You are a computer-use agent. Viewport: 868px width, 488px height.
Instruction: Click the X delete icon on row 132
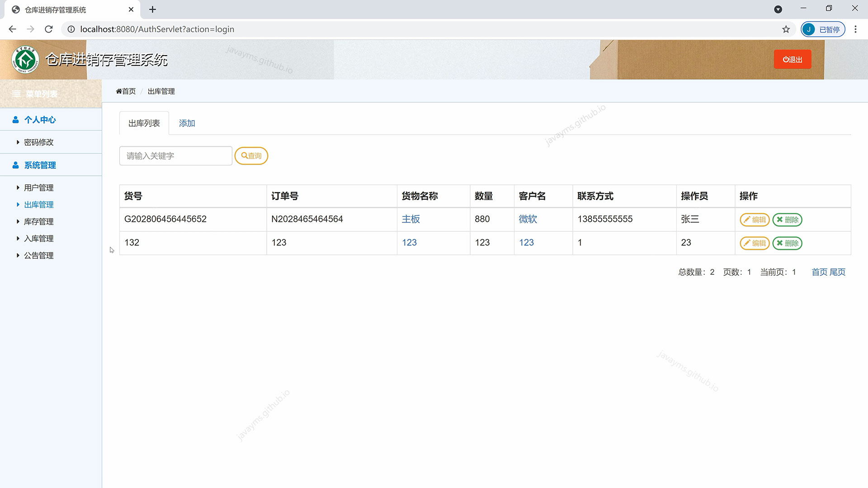780,244
